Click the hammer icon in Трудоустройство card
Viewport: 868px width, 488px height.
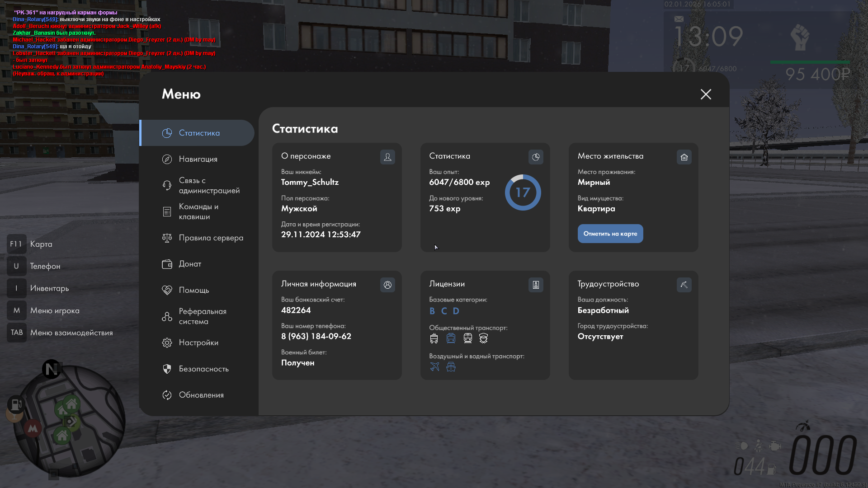[684, 285]
